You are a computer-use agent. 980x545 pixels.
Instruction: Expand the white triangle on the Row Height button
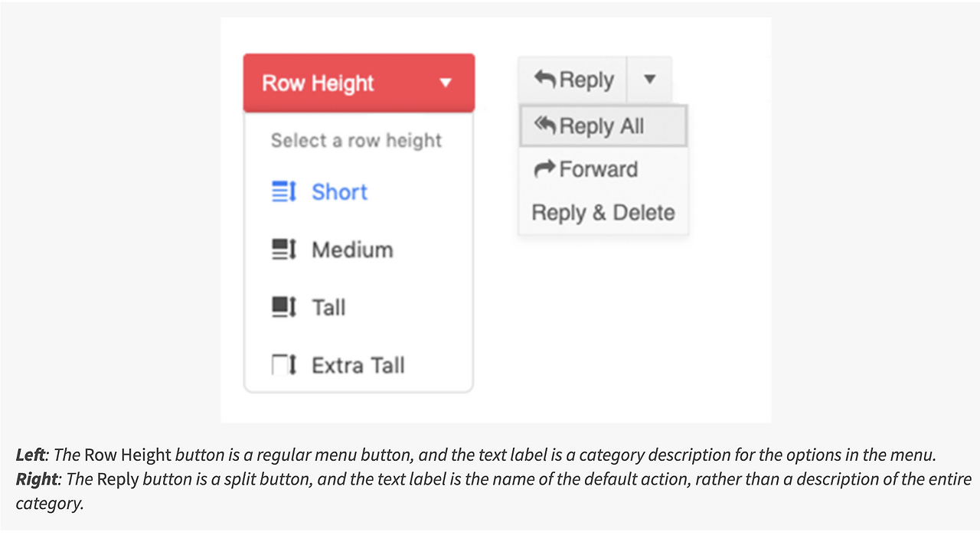[x=446, y=83]
